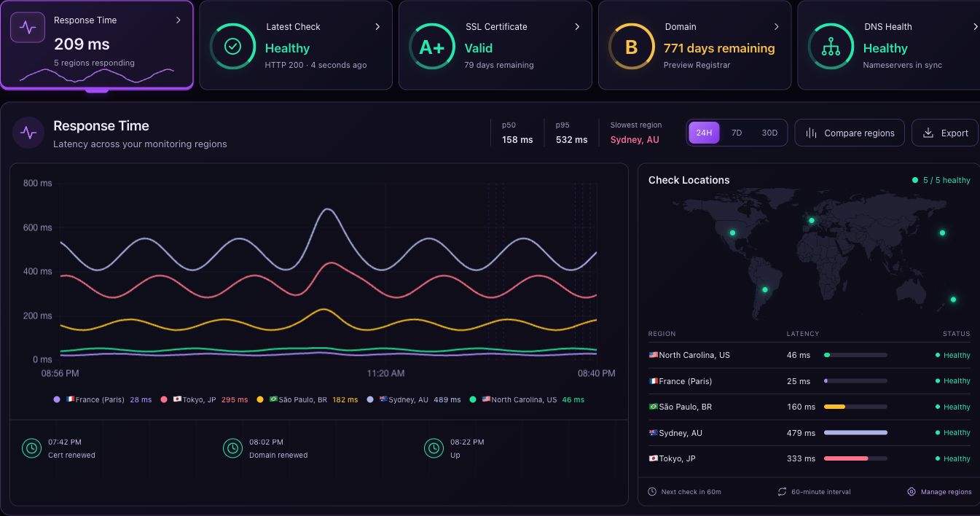The width and height of the screenshot is (980, 516).
Task: Toggle North Carolina, US series in chart legend
Action: tap(527, 399)
